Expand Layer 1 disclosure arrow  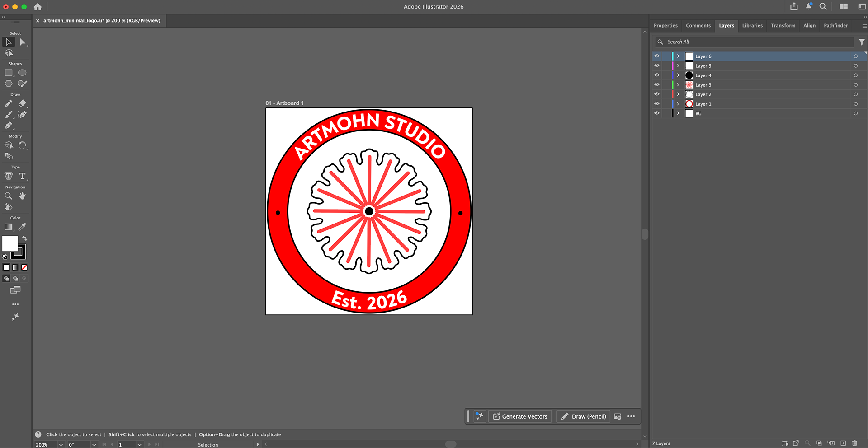pos(678,103)
